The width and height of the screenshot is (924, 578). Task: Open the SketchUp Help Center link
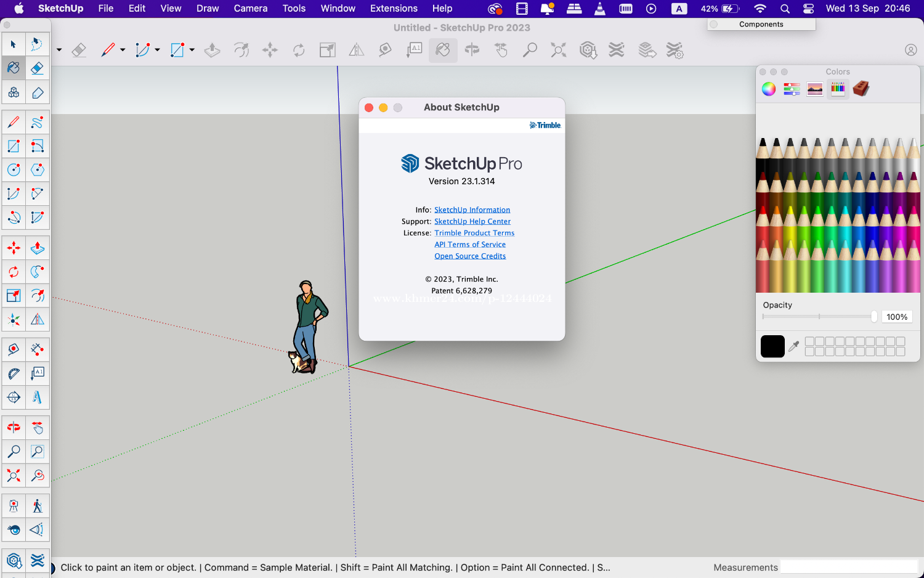[x=472, y=221]
